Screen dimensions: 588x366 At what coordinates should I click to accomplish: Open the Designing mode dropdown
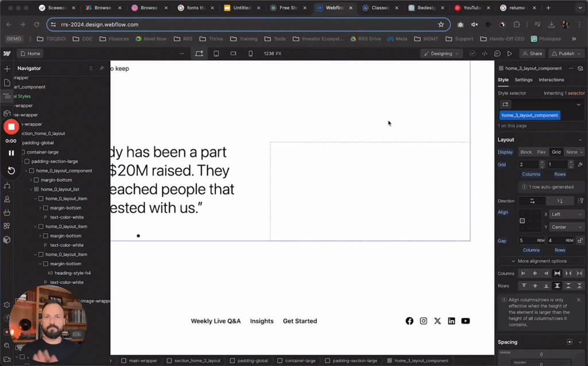[441, 53]
